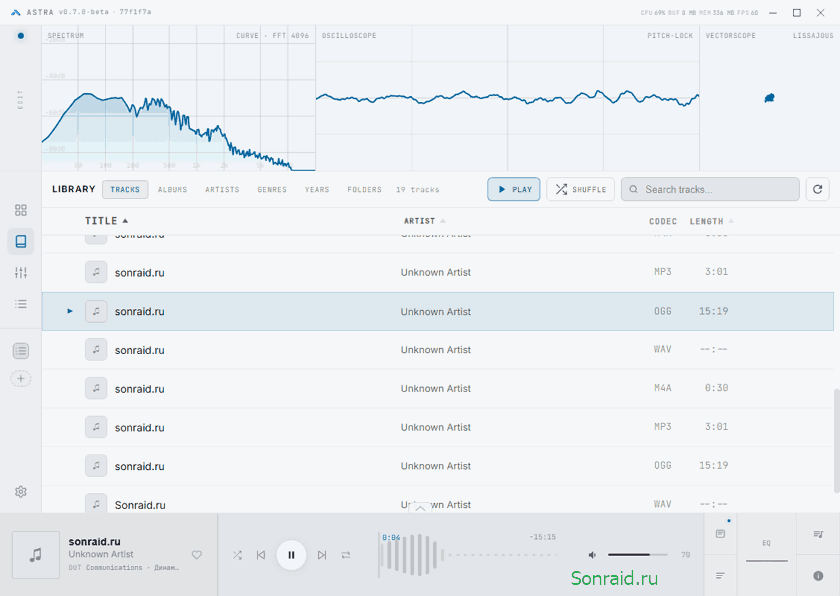Screen dimensions: 840x596
Task: Switch to the ALBUMS tab
Action: (x=172, y=190)
